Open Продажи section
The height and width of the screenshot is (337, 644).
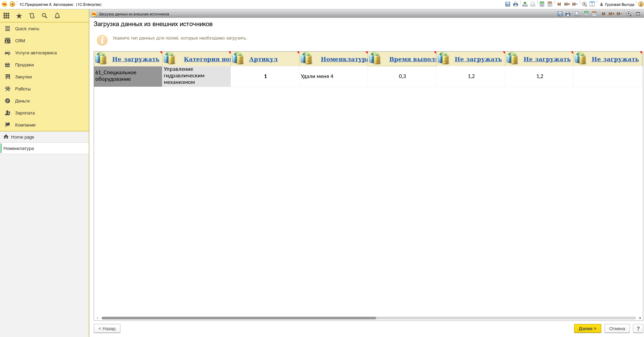pos(44,65)
